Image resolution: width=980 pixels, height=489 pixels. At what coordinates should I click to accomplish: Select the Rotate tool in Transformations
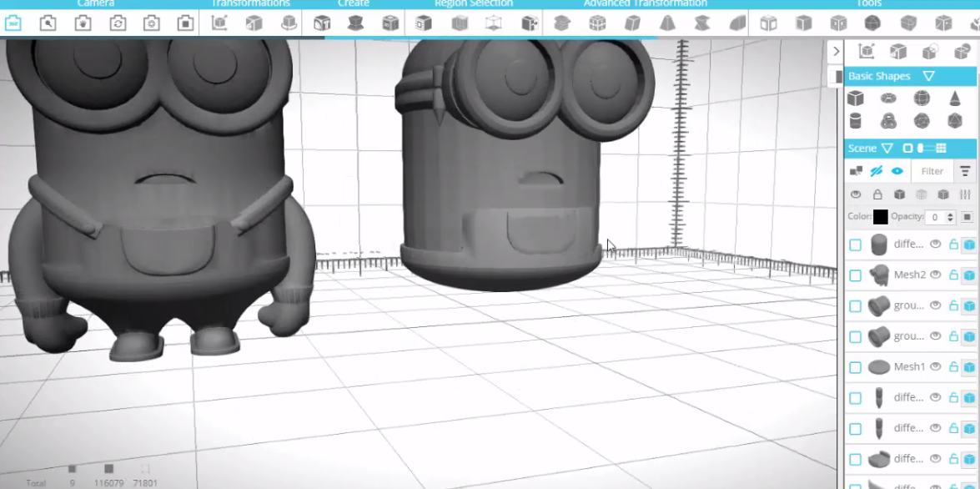(289, 23)
